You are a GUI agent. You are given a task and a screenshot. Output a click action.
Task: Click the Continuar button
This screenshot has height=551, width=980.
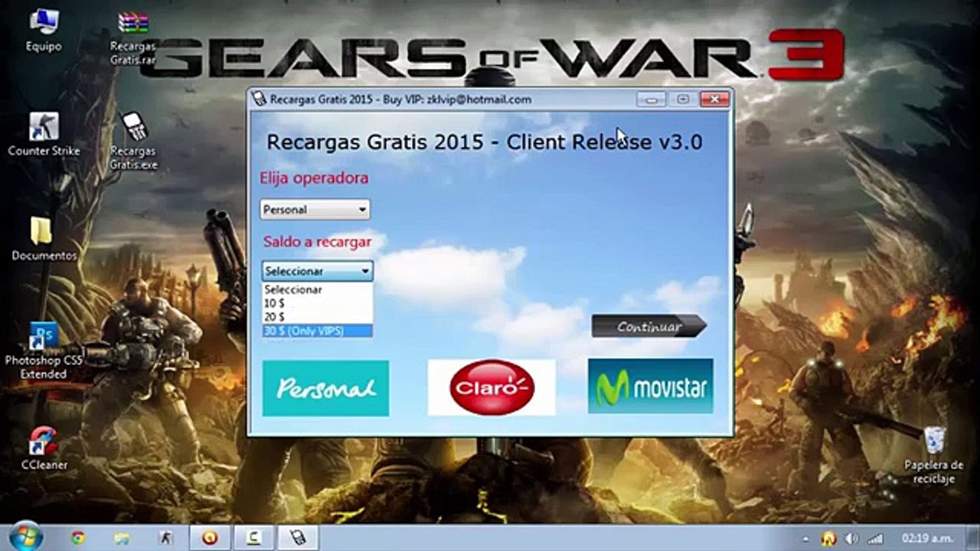coord(649,326)
